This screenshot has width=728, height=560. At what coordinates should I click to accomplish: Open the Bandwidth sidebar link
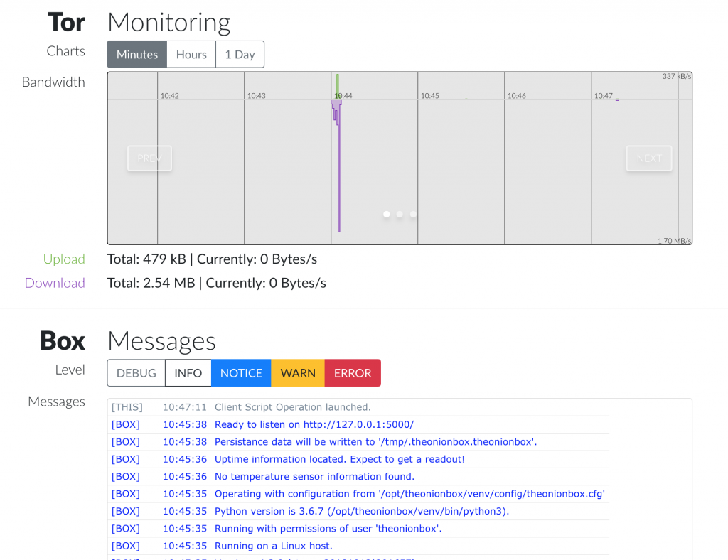click(x=53, y=82)
